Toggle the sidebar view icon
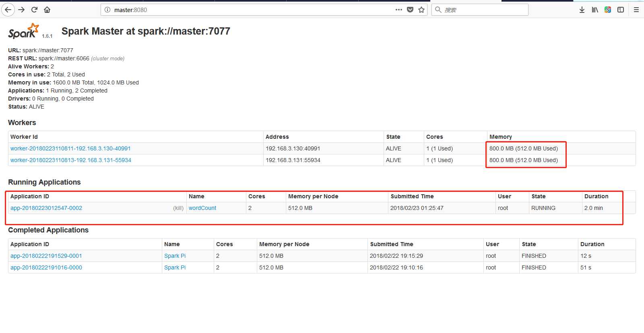This screenshot has height=333, width=644. pos(621,10)
